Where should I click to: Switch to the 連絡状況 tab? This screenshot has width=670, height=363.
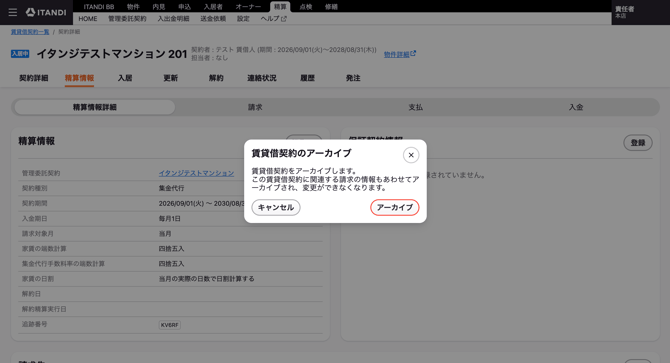[x=262, y=78]
